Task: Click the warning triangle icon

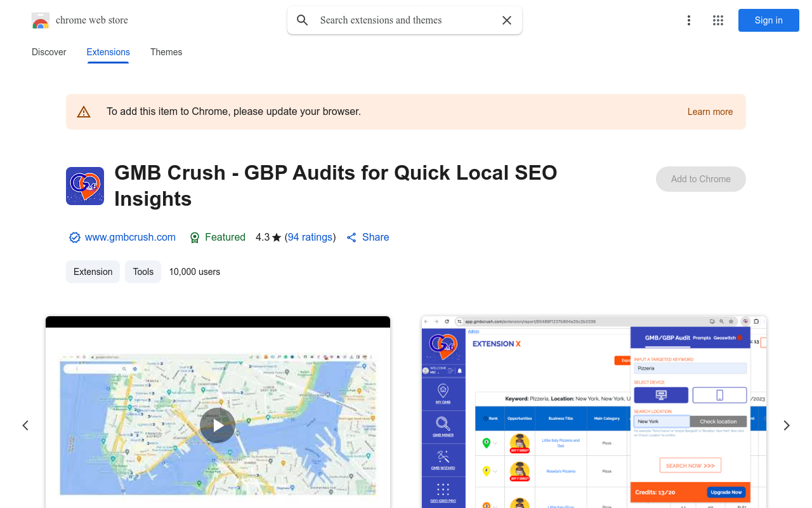Action: pyautogui.click(x=84, y=112)
